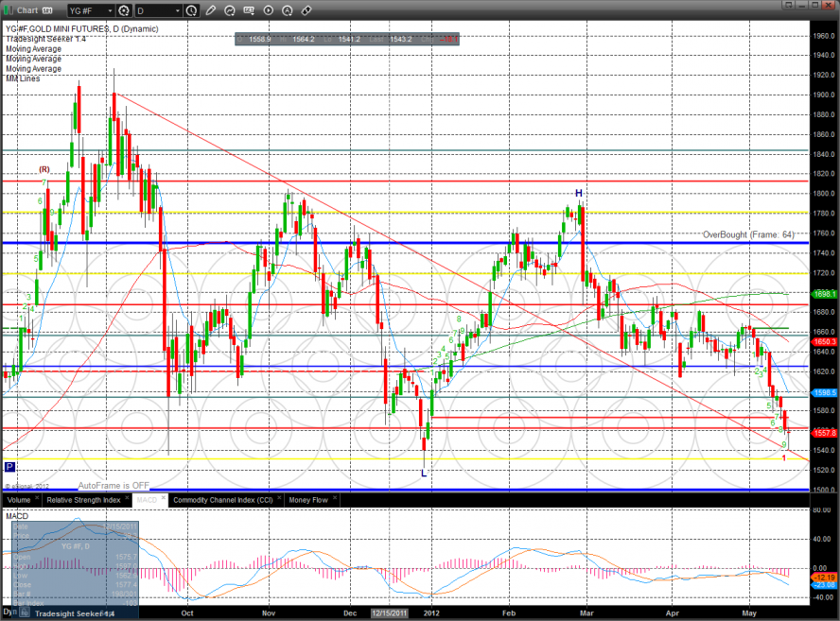Open the Relative Strength Index tab

tap(84, 498)
